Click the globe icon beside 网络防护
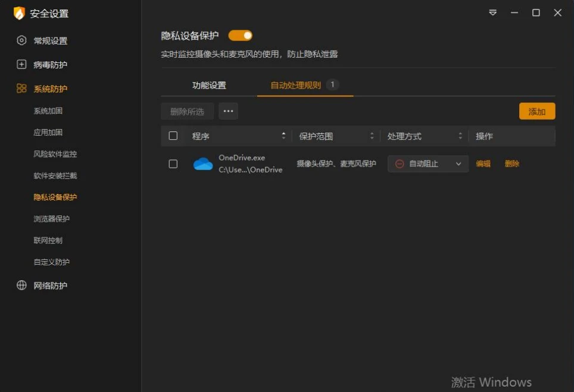 click(x=21, y=285)
